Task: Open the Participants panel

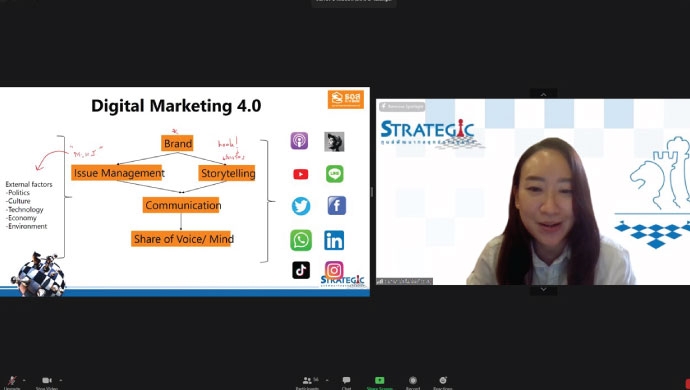Action: coord(308,381)
